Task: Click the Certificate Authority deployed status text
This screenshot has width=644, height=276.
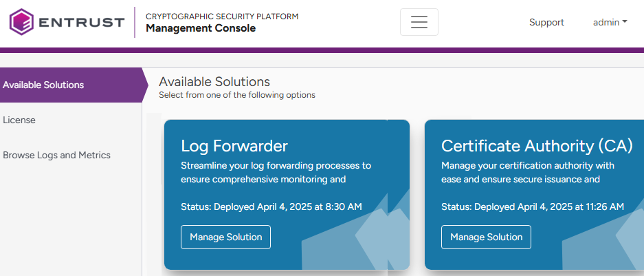Action: pos(532,206)
